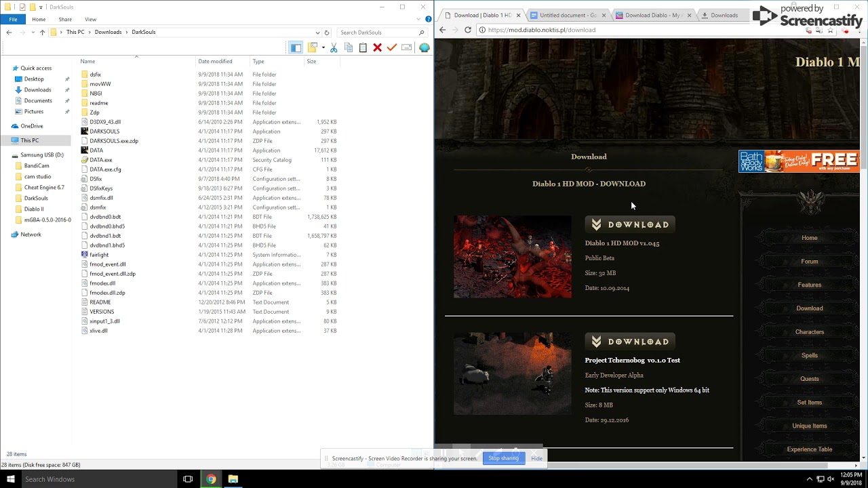Screen dimensions: 868x488
Task: Open Quick Access toolbar customize dropdown
Action: (41, 7)
